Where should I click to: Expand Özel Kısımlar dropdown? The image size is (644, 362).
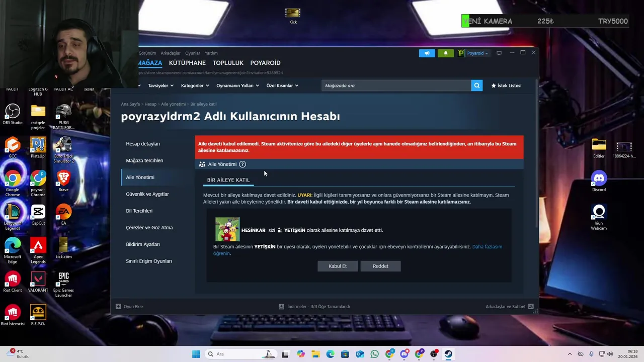tap(282, 85)
